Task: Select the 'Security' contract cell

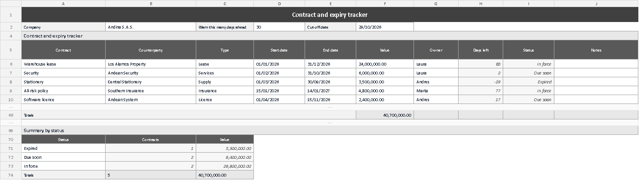Action: [x=63, y=73]
